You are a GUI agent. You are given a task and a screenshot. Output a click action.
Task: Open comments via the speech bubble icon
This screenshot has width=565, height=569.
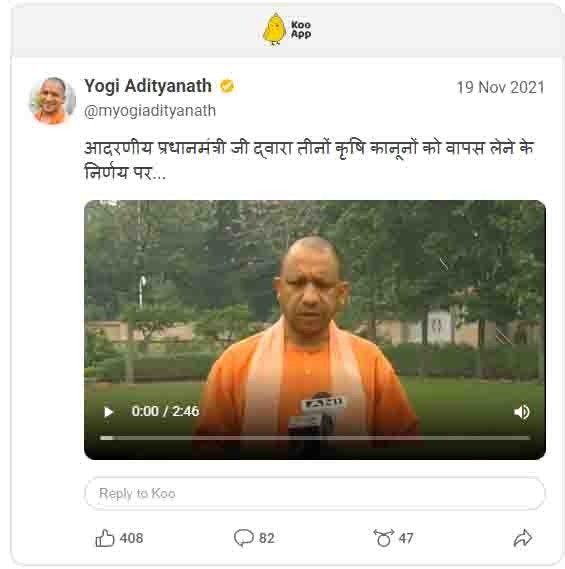pos(243,538)
